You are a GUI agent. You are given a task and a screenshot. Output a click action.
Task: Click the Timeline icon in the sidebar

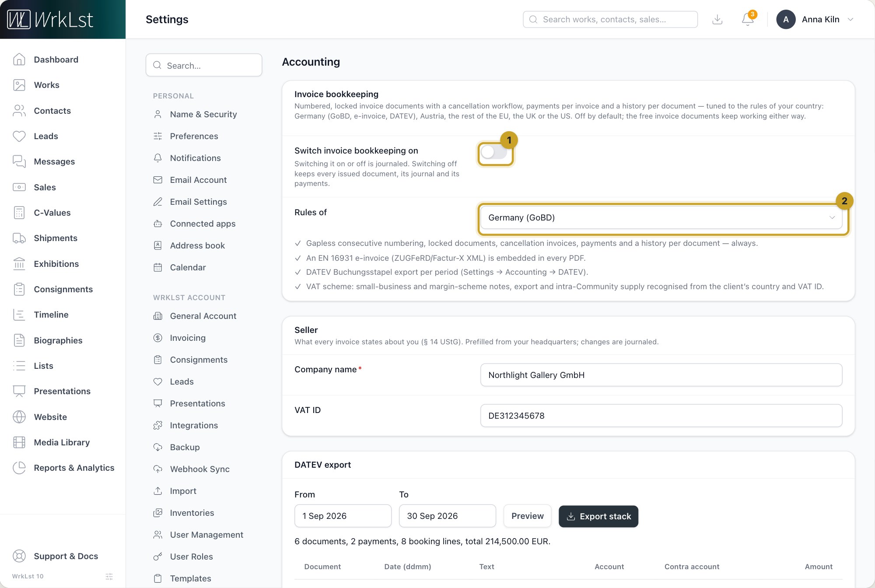pos(19,315)
